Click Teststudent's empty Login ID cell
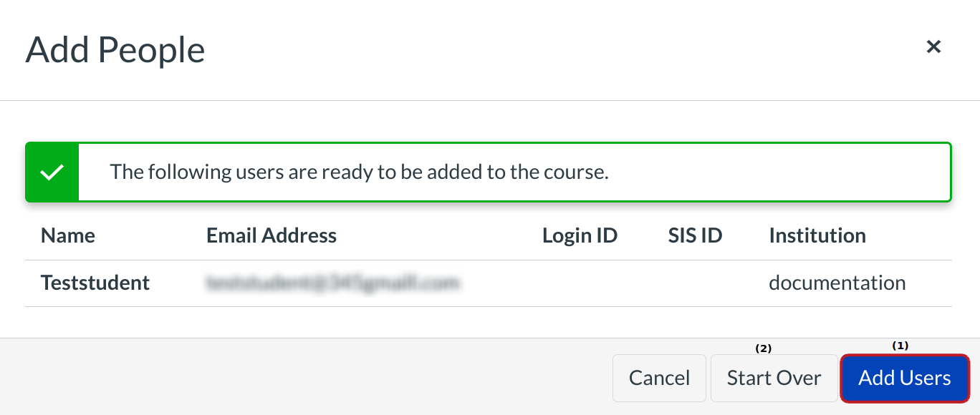 [580, 283]
